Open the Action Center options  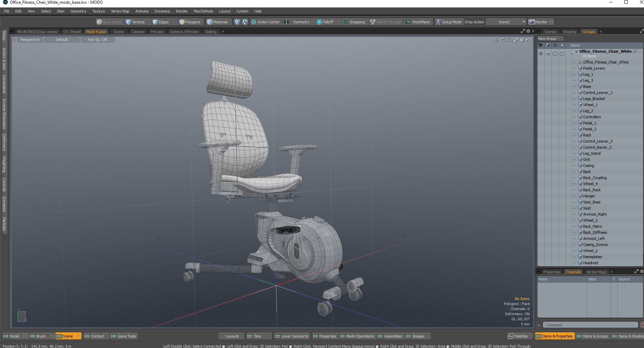pos(266,22)
